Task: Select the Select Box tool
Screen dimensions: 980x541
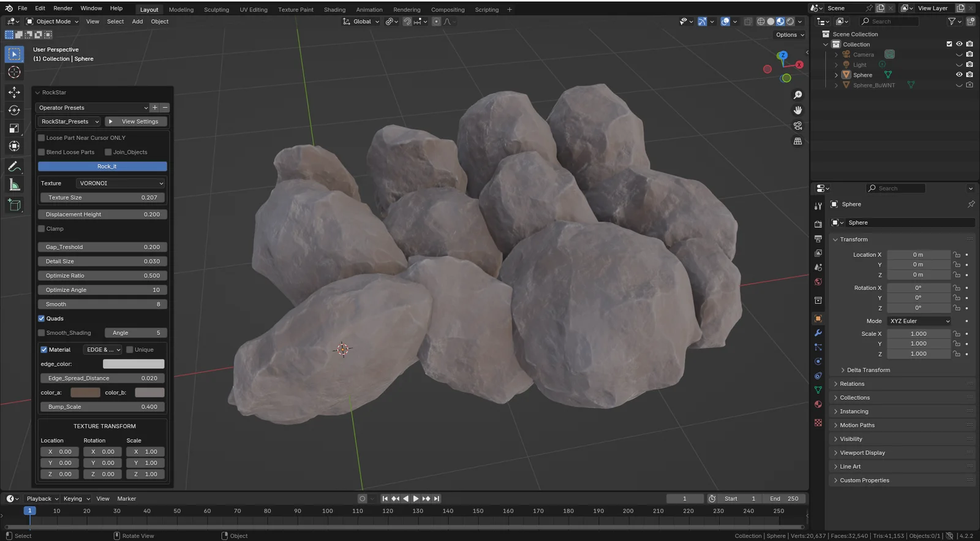Action: click(14, 54)
